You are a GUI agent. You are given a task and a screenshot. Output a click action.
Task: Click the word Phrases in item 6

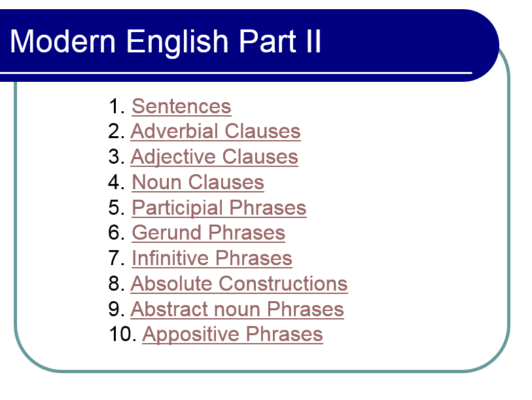click(x=247, y=233)
